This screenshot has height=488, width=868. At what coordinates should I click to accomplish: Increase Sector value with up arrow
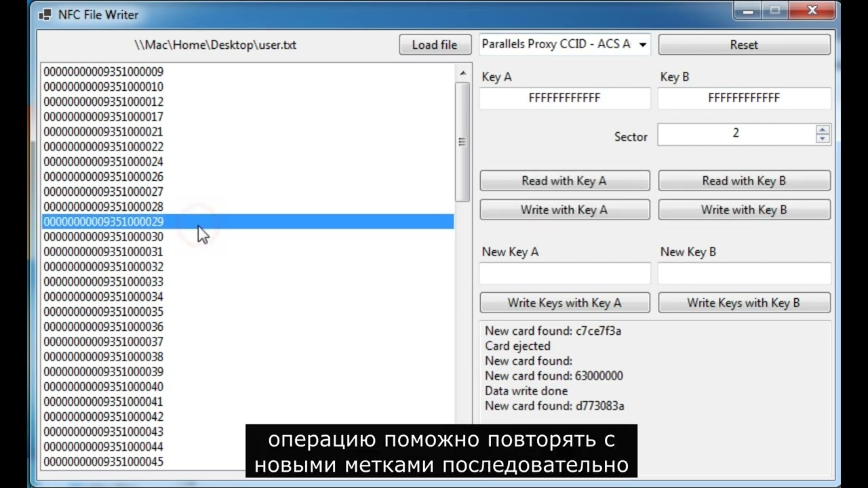(x=823, y=129)
